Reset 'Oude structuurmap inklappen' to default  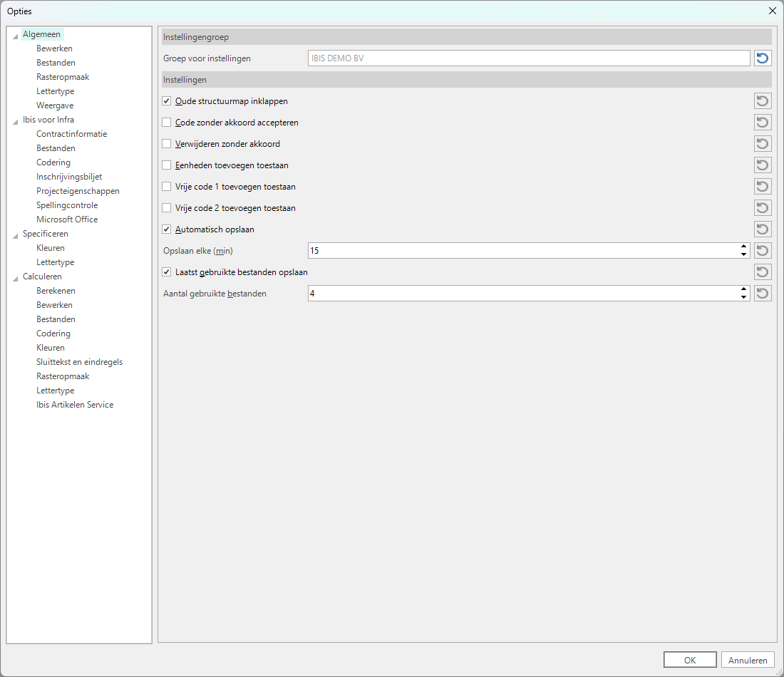(x=763, y=101)
